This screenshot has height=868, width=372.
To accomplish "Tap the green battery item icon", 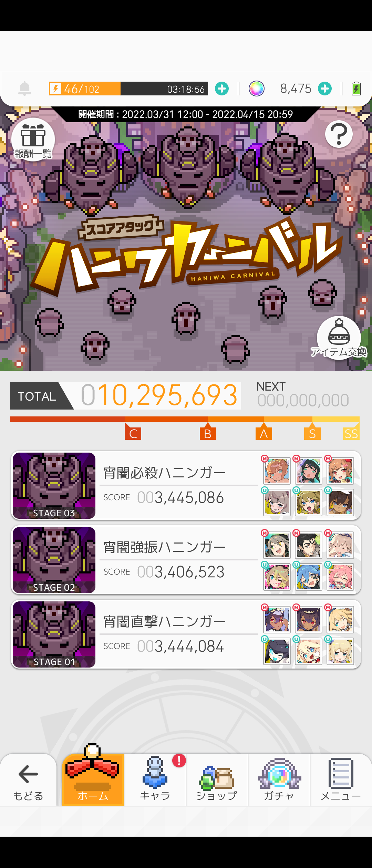I will [x=356, y=89].
